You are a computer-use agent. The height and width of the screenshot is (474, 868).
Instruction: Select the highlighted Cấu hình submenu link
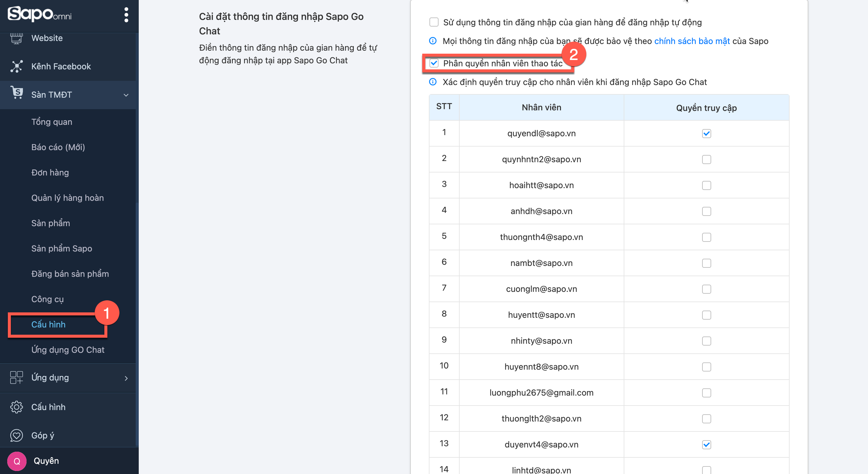coord(49,324)
